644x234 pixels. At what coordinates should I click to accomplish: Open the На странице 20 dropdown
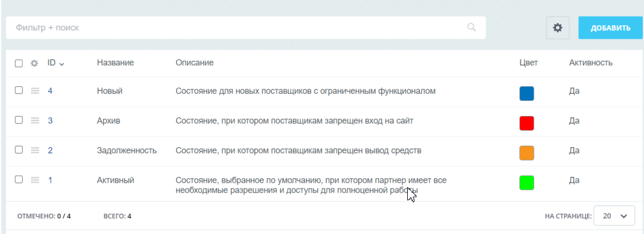[x=614, y=216]
